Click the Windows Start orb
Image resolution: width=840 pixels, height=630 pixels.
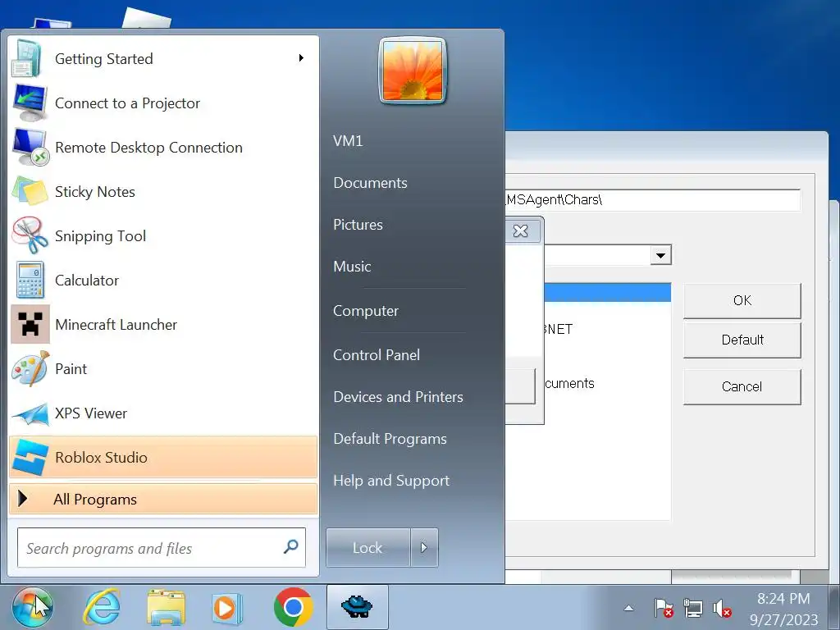click(33, 608)
